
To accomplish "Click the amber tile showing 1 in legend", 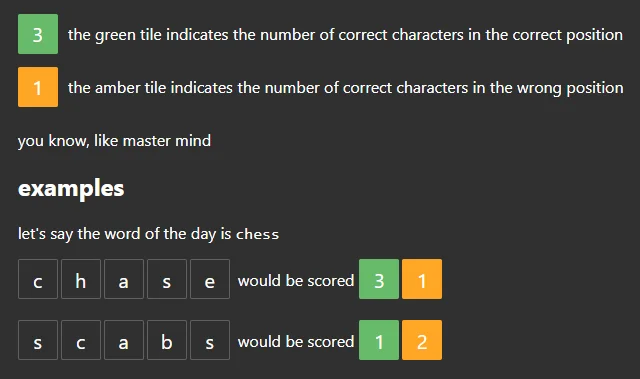I will pyautogui.click(x=38, y=87).
